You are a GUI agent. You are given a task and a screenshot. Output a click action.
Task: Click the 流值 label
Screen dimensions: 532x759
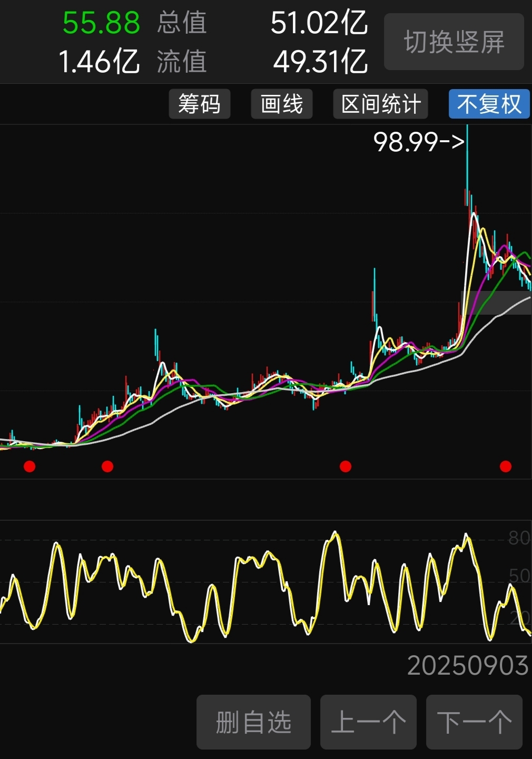point(182,62)
